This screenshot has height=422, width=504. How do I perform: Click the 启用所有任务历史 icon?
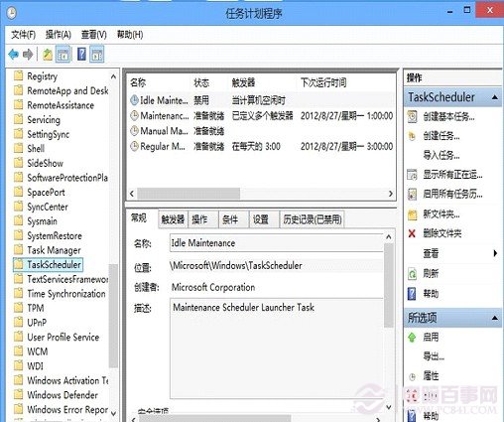(x=412, y=195)
